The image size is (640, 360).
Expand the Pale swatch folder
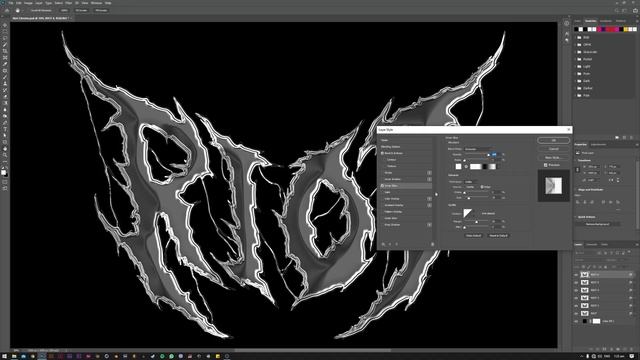click(x=576, y=96)
